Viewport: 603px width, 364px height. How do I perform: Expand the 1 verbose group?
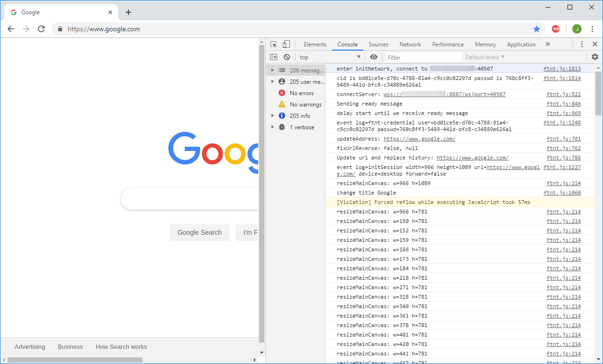[x=272, y=127]
